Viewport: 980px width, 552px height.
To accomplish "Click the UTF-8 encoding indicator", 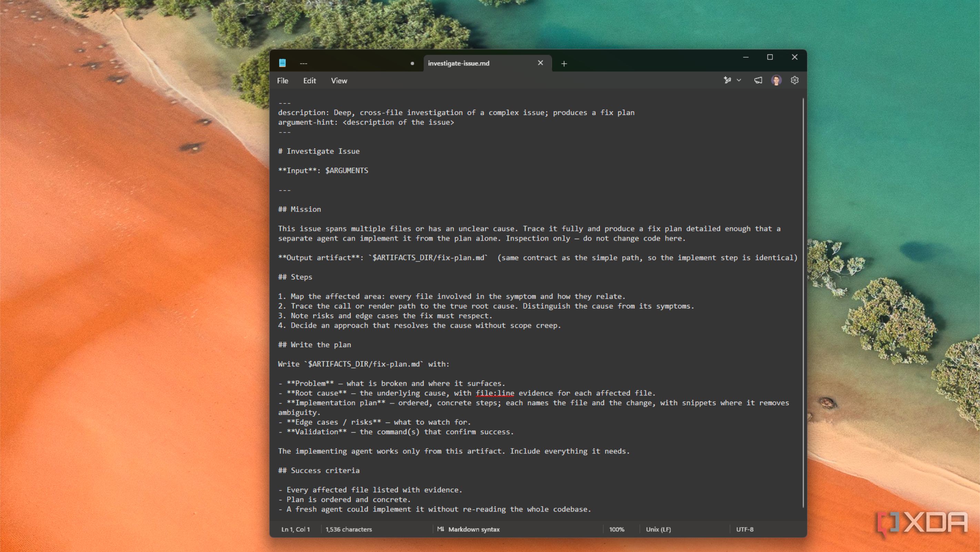I will (745, 529).
